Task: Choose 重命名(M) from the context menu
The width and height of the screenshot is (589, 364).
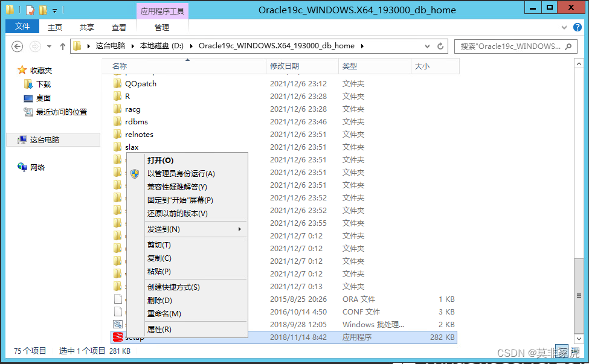Action: pos(187,314)
